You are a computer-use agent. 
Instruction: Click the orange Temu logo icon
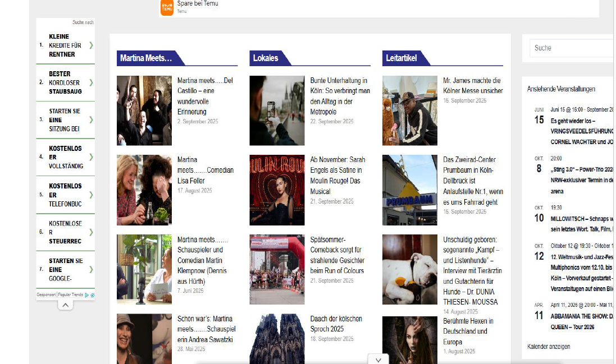point(167,7)
